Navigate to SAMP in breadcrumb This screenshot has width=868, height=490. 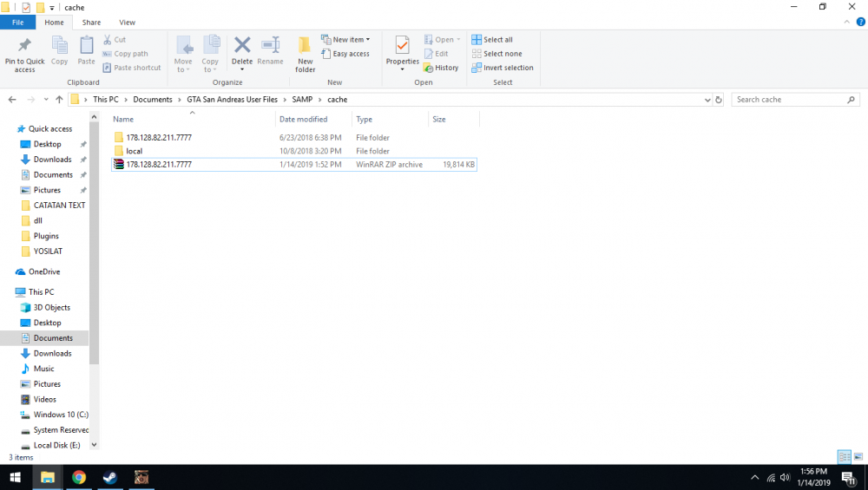[302, 100]
